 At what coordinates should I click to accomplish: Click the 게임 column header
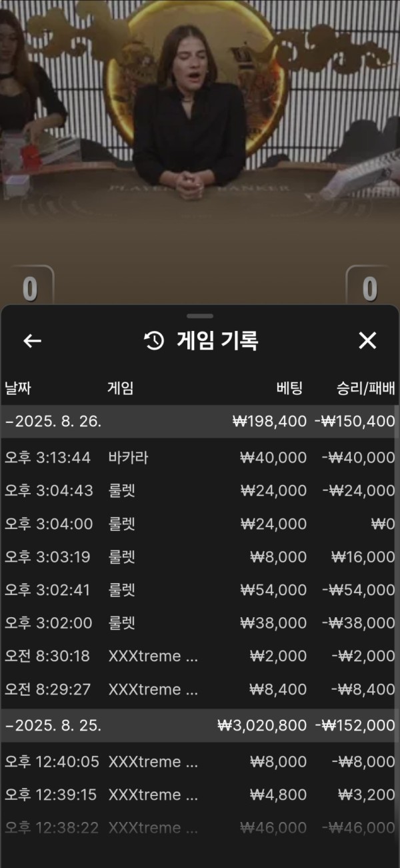[121, 388]
